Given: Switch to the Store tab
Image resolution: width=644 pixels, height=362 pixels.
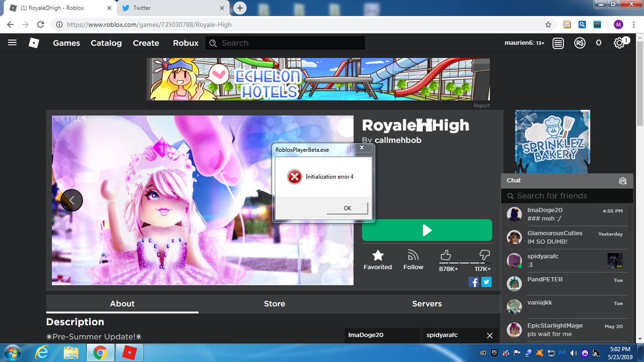Looking at the screenshot, I should point(274,304).
